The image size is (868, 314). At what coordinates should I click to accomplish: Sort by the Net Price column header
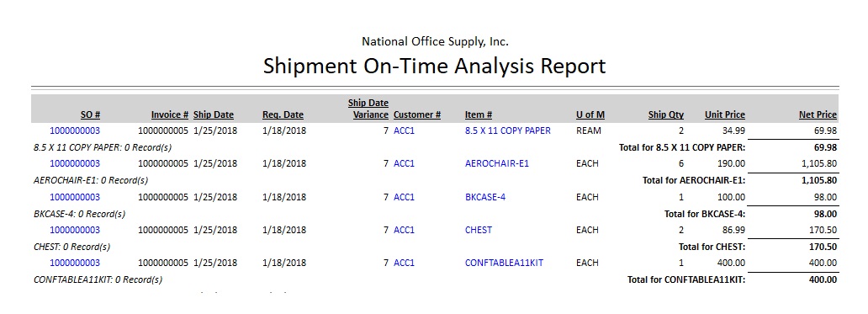pos(818,114)
